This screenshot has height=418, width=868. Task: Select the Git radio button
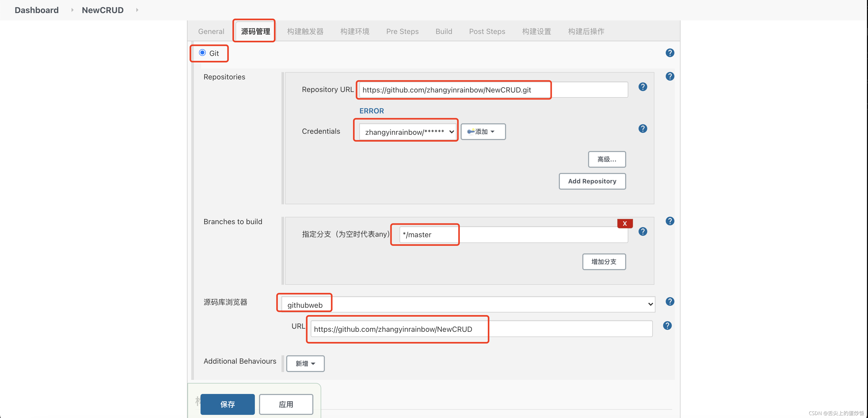tap(202, 53)
